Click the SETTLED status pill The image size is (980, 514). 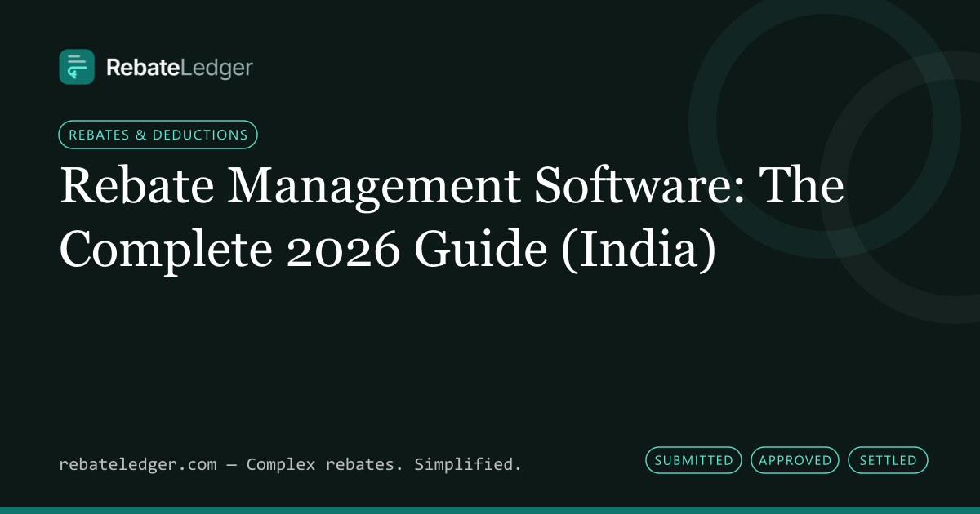coord(889,460)
